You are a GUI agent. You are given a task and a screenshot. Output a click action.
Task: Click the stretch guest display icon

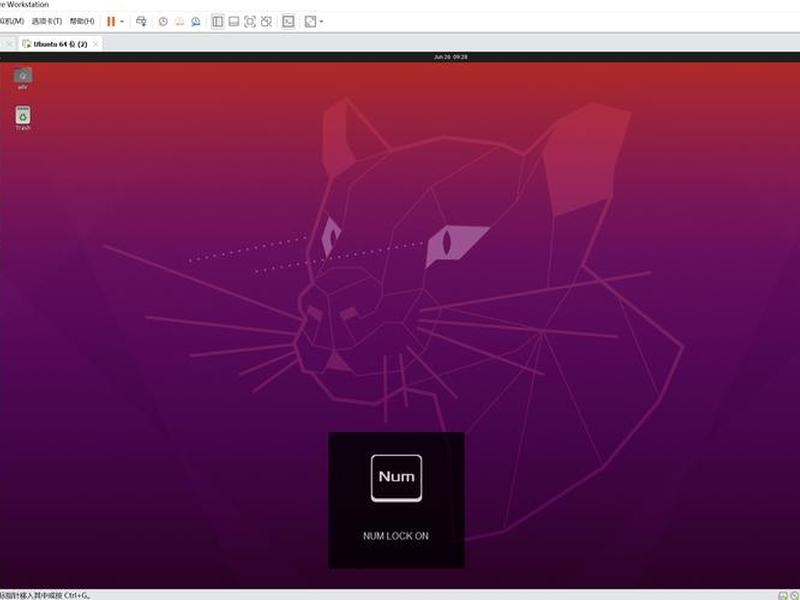[310, 21]
